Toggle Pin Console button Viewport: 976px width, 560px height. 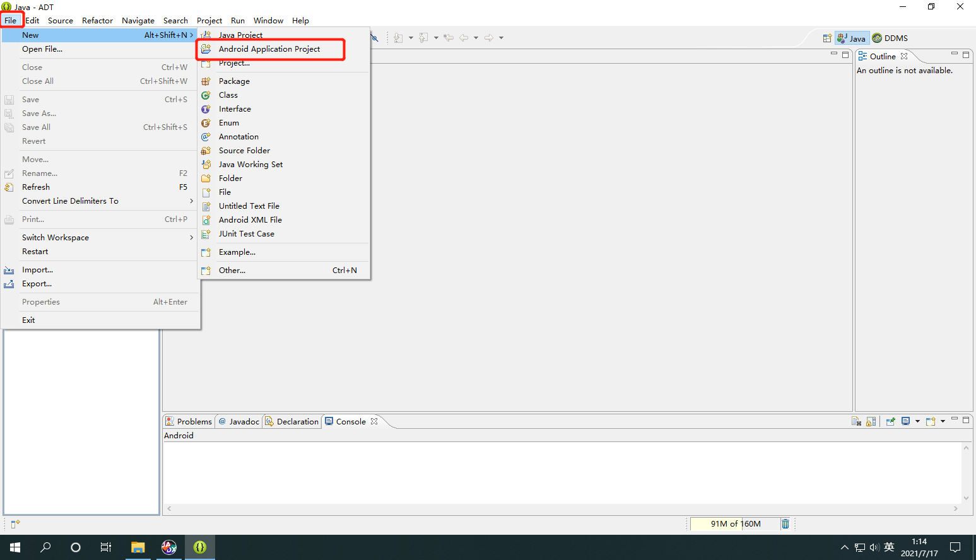click(891, 421)
